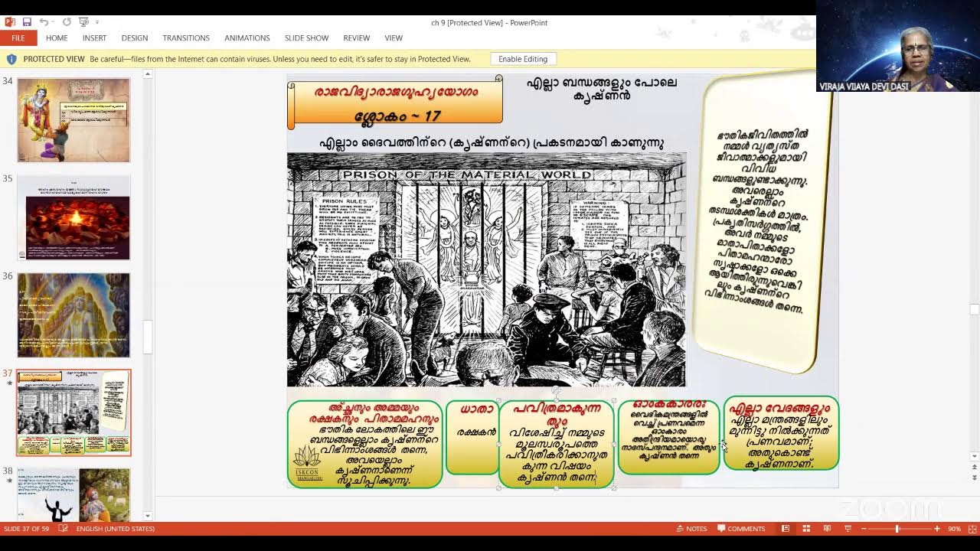
Task: Start slideshow from beginning via toolbar icon
Action: (x=83, y=22)
